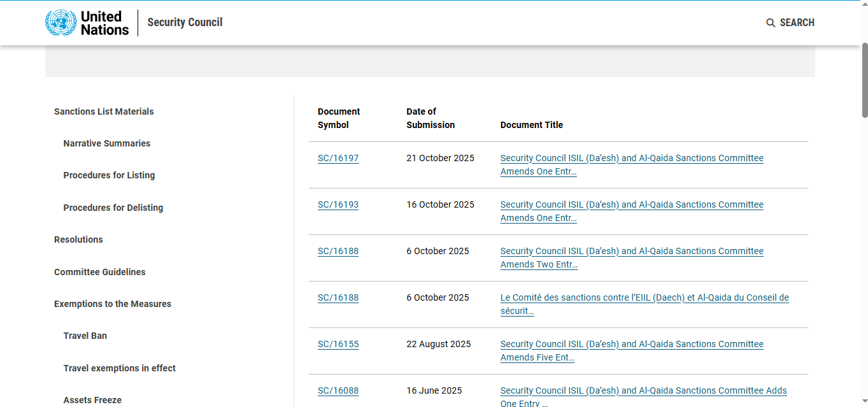Image resolution: width=868 pixels, height=407 pixels.
Task: Open document SC/16197 symbol link
Action: coord(338,158)
